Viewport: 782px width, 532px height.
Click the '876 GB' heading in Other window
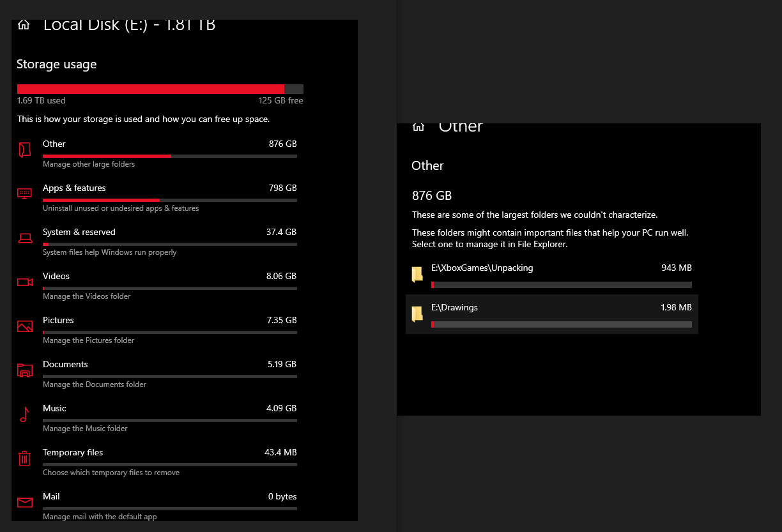pyautogui.click(x=432, y=195)
